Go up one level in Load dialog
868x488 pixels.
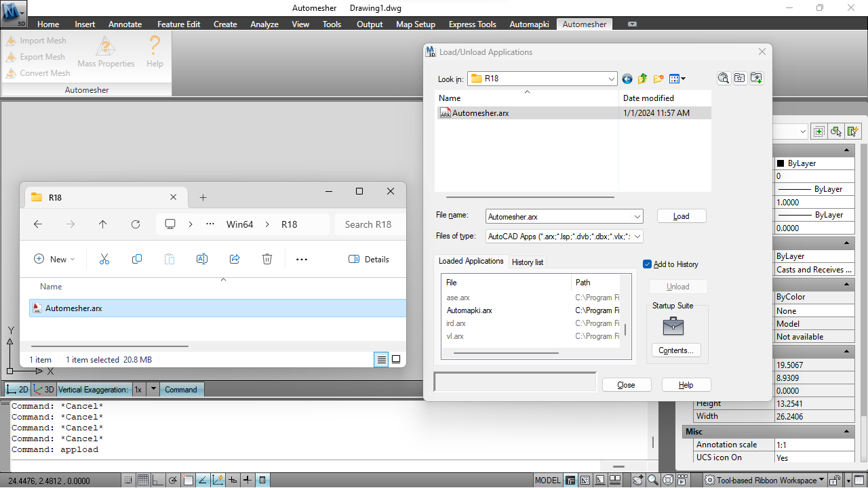(642, 79)
